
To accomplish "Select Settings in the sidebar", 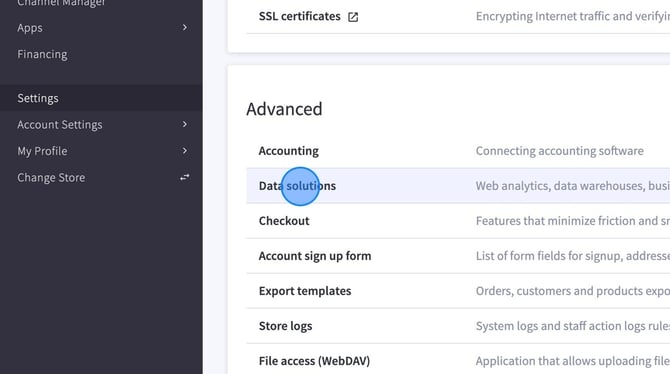I will click(38, 98).
